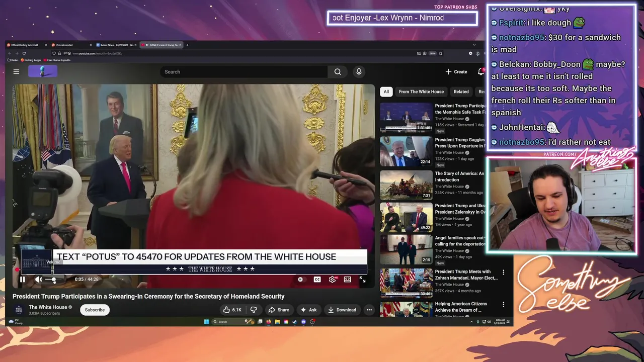644x362 pixels.
Task: Bookmark this page with star icon
Action: click(x=441, y=53)
